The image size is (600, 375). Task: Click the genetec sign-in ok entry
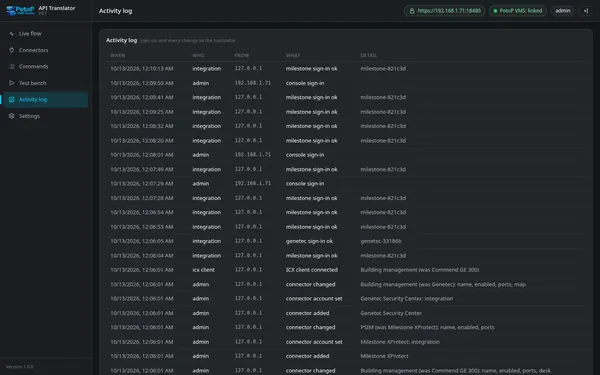point(309,241)
